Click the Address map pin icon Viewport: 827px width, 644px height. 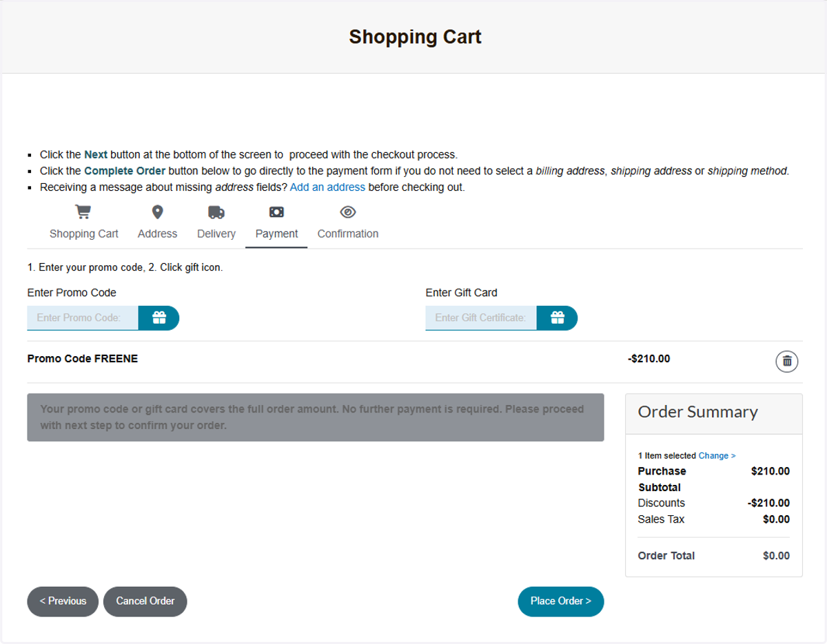pos(157,212)
